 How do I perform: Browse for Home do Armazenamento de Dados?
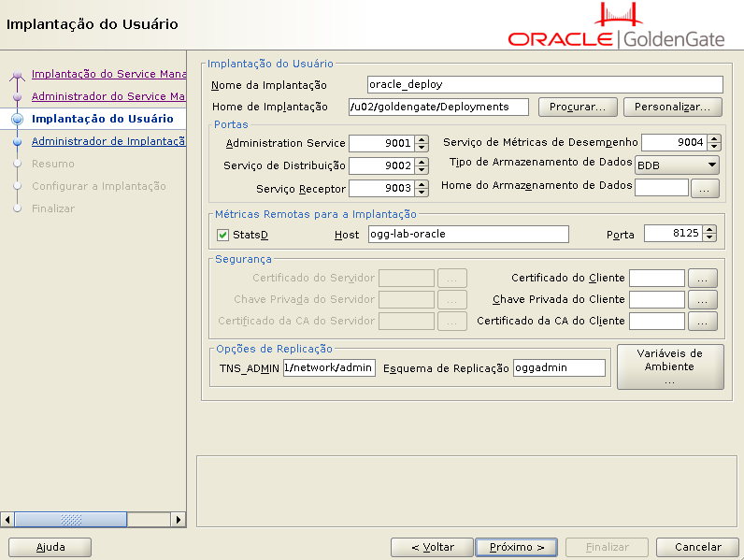pyautogui.click(x=705, y=188)
